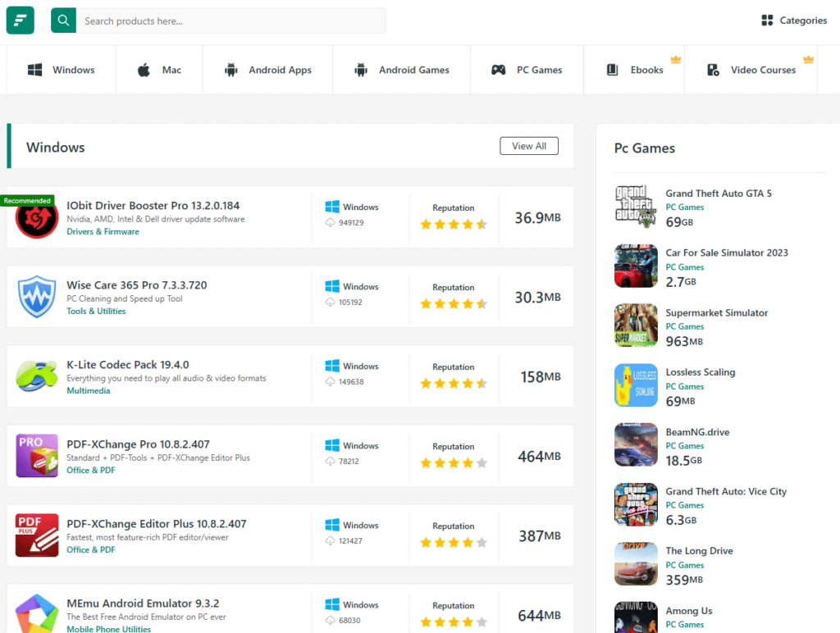
Task: Click the PDF-XChange Editor Plus icon
Action: coord(37,535)
